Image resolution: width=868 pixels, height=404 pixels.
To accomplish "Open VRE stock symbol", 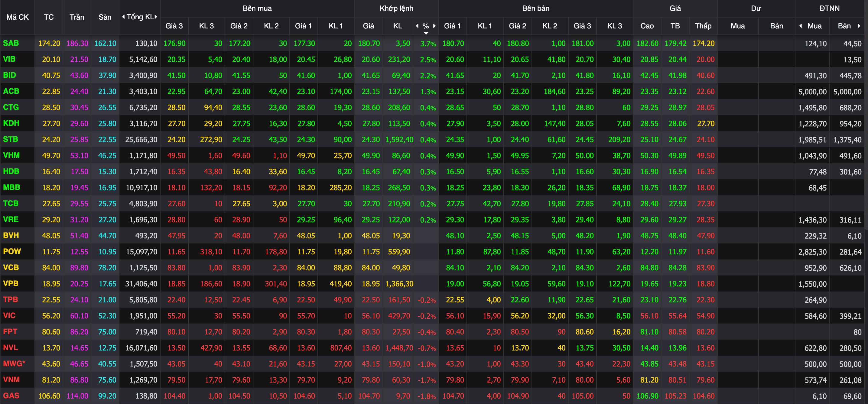I will (x=11, y=219).
